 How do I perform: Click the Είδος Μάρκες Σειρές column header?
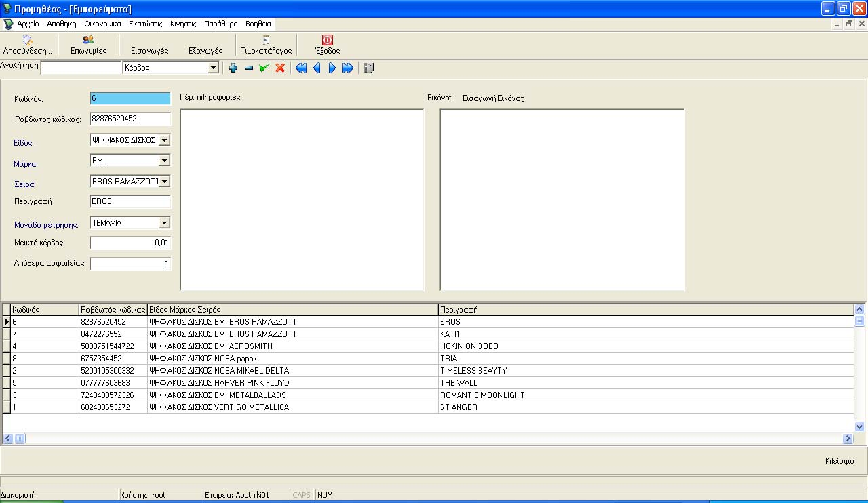[x=293, y=310]
